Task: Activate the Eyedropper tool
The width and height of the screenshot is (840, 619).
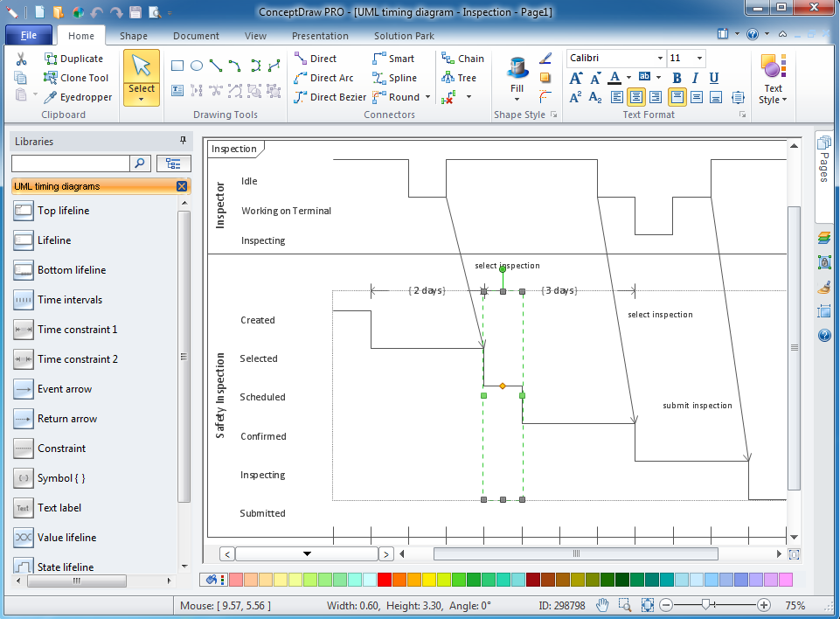Action: coord(76,96)
